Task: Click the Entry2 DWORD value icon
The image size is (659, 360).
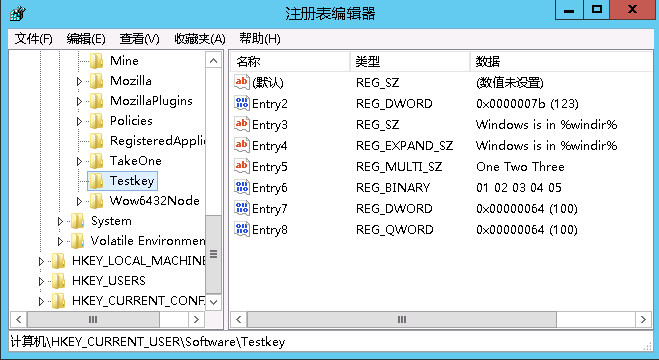Action: pos(242,103)
